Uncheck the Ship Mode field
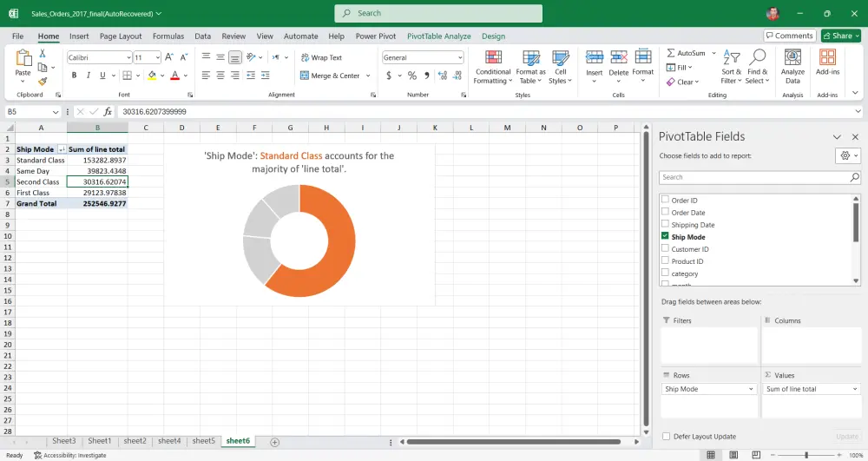Viewport: 868px width, 461px height. point(665,236)
